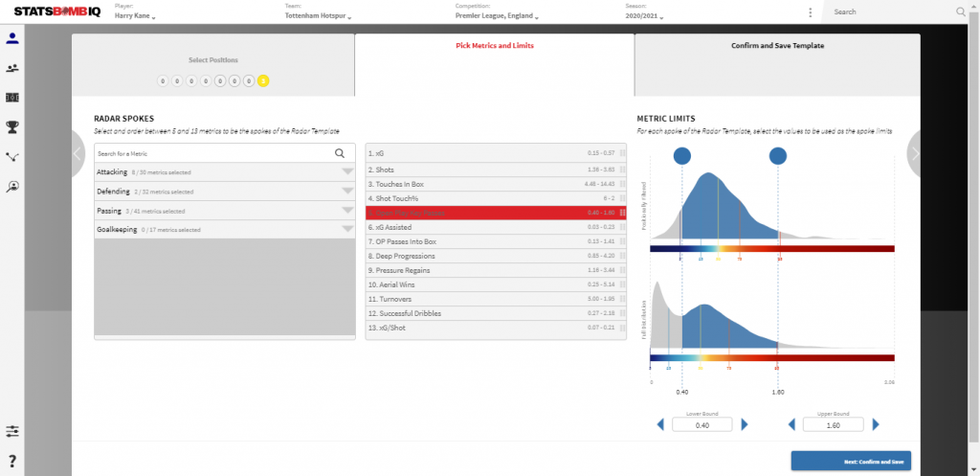
Task: Grab the drag handle on the xG row
Action: [x=622, y=153]
